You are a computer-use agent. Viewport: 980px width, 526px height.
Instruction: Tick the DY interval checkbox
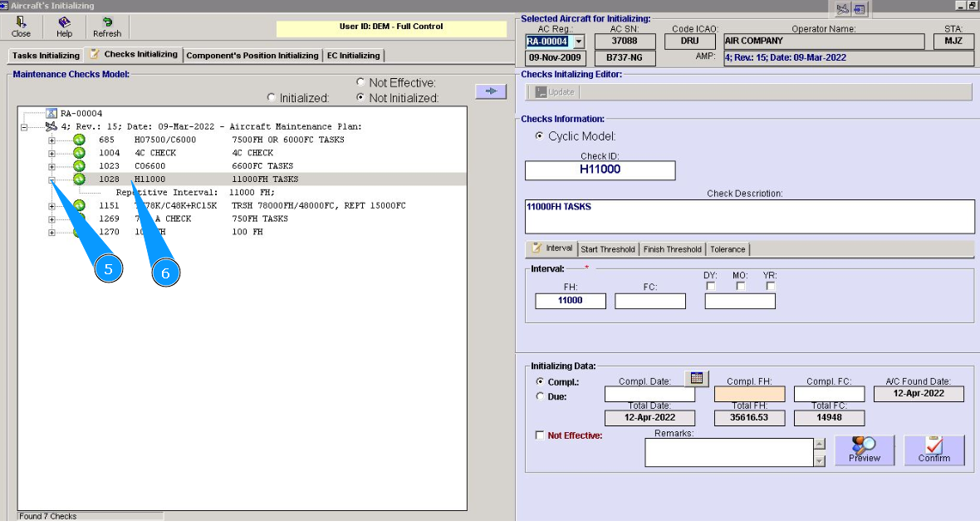click(x=711, y=287)
